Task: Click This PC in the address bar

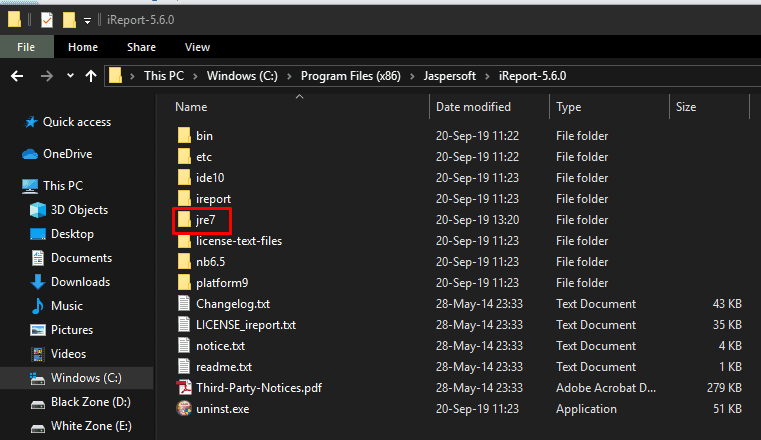Action: coord(164,76)
